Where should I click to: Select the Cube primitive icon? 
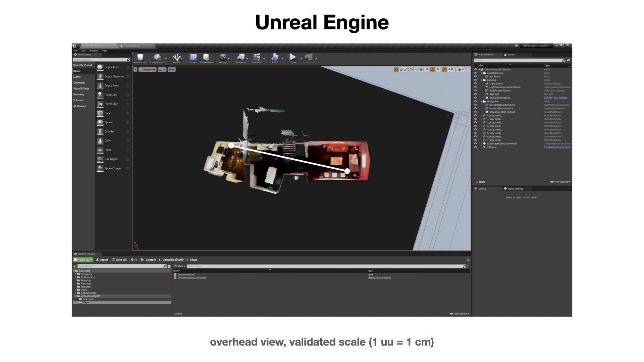pyautogui.click(x=100, y=113)
